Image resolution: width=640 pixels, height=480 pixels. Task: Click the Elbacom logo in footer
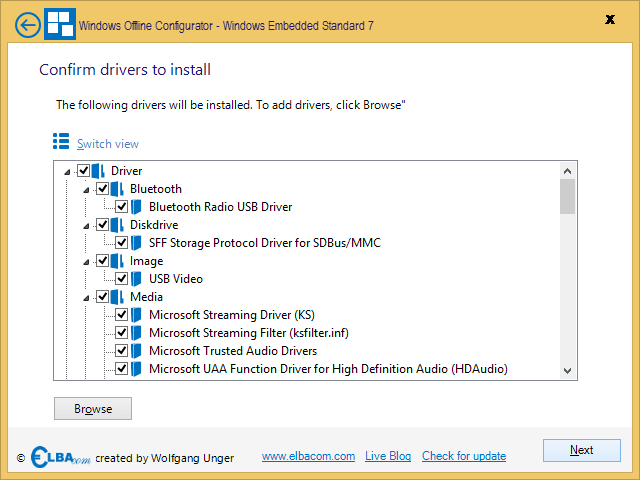(x=61, y=457)
